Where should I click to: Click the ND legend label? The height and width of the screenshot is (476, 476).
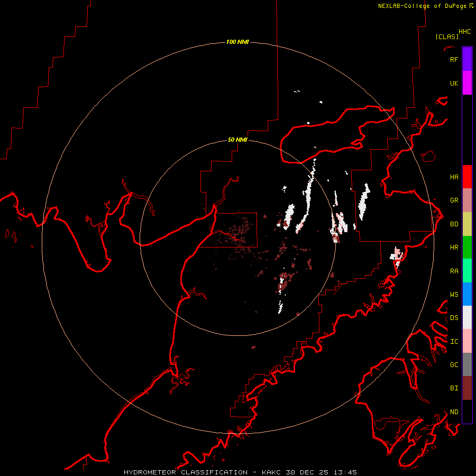click(454, 412)
